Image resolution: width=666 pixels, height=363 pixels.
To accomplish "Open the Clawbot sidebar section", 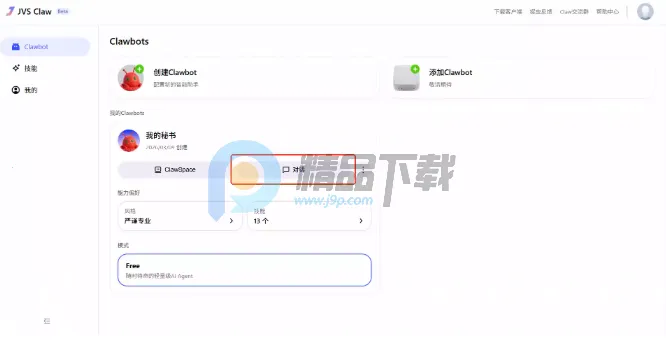I will [45, 47].
